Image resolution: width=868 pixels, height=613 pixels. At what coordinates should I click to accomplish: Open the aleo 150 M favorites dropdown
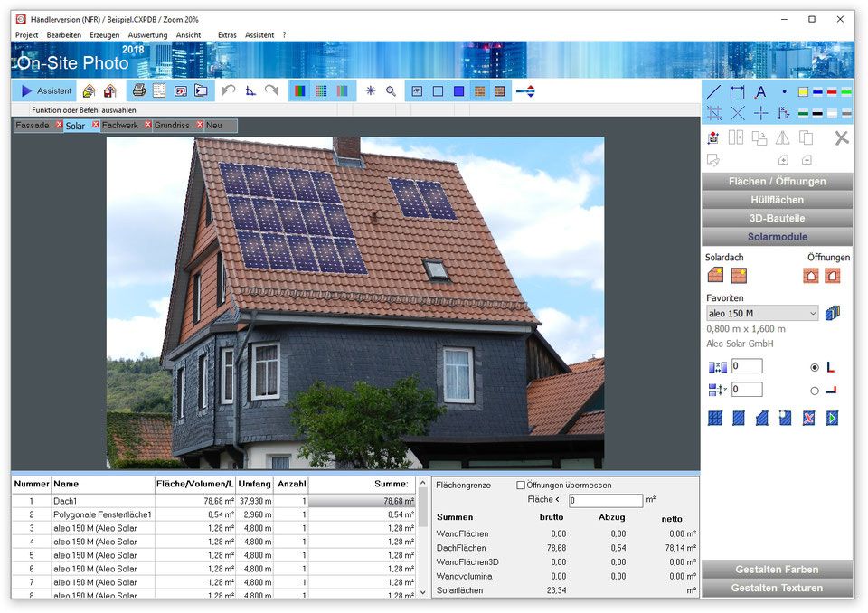coord(762,312)
